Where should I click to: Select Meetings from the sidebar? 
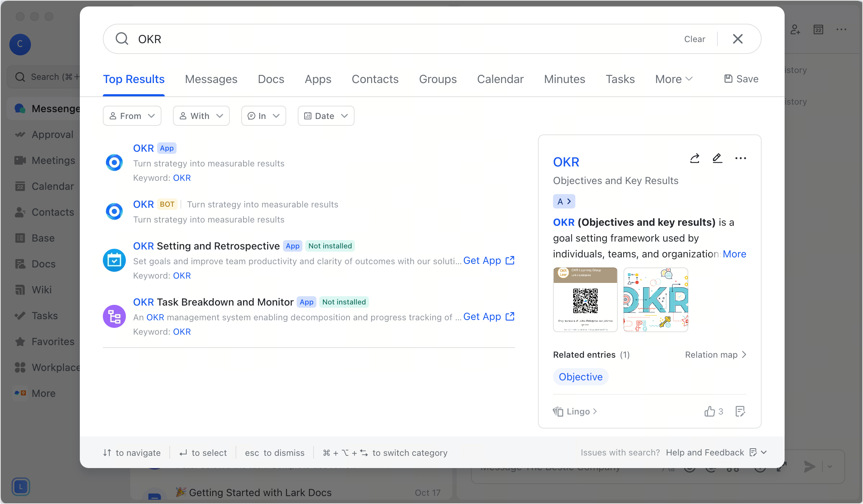pos(53,160)
